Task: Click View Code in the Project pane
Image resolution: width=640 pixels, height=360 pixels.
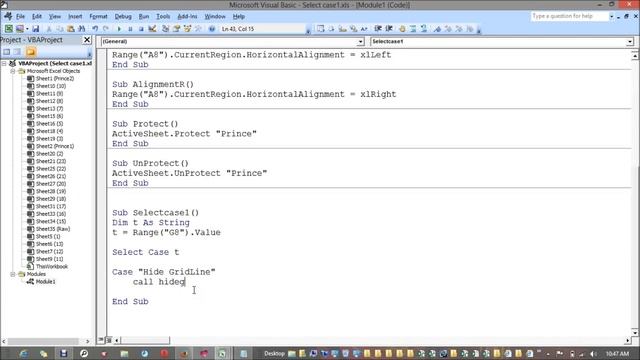Action: point(7,52)
